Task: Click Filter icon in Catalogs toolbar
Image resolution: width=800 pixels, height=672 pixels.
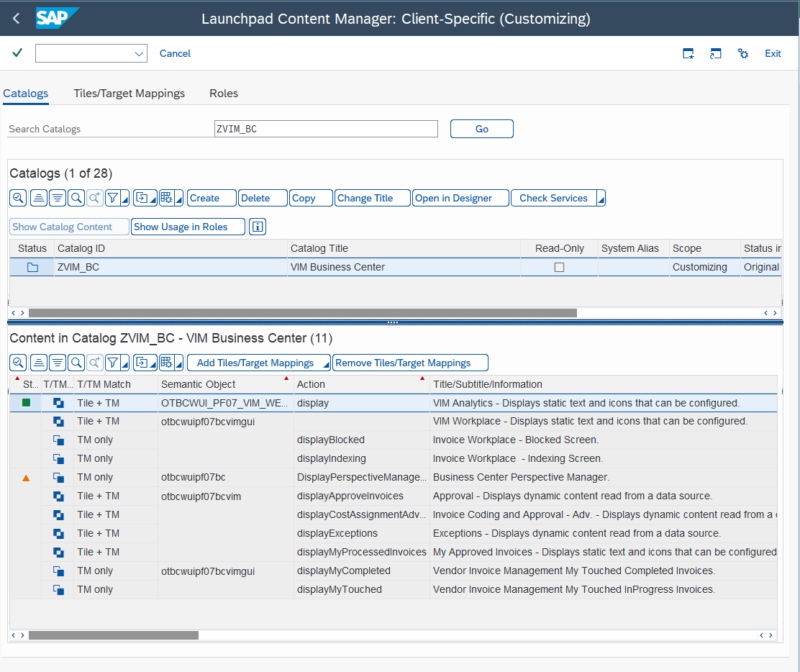Action: 113,198
